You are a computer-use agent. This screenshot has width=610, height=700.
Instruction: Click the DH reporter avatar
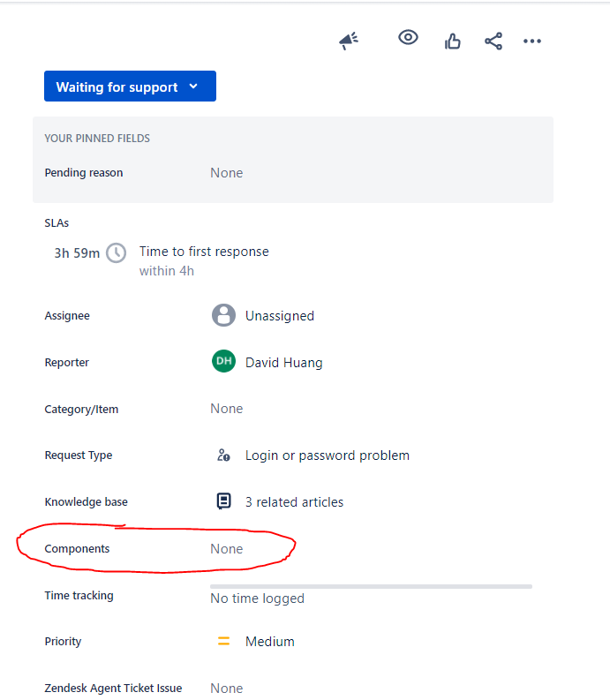pyautogui.click(x=223, y=361)
